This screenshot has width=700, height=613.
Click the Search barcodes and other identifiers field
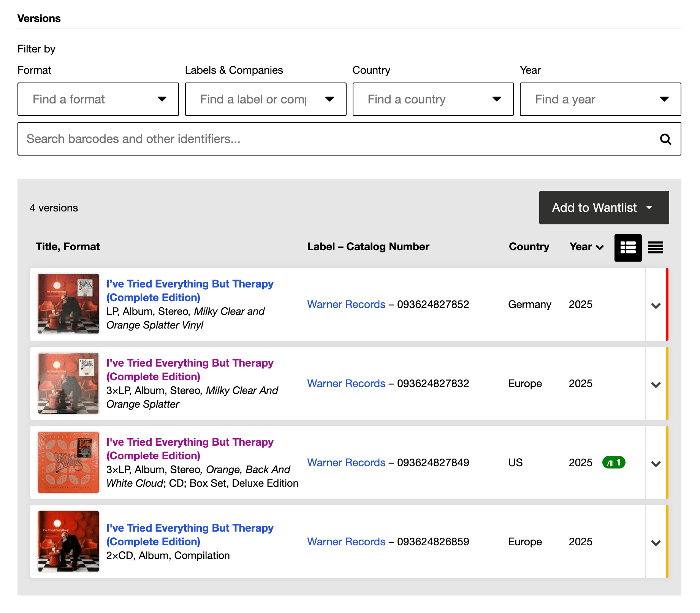click(349, 139)
